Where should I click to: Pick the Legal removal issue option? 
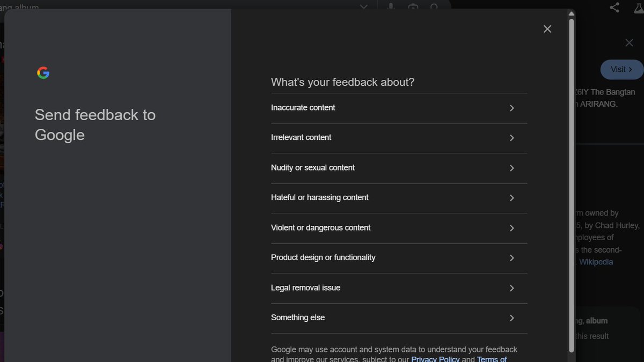(x=399, y=288)
